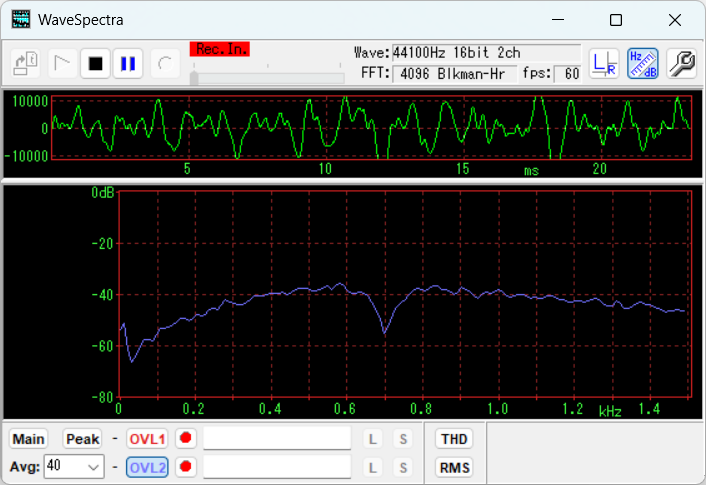
Task: Record overlay 2 with its red dot button
Action: click(186, 467)
